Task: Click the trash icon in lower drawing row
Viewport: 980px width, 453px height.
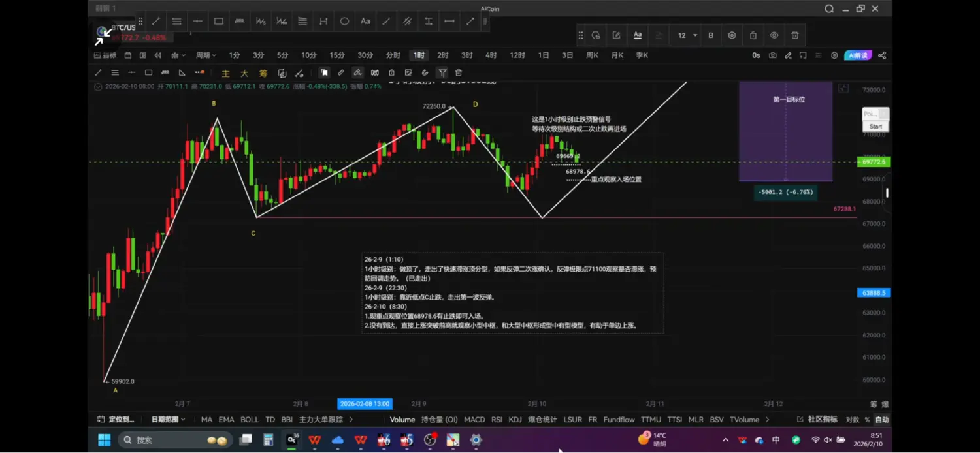Action: click(459, 73)
